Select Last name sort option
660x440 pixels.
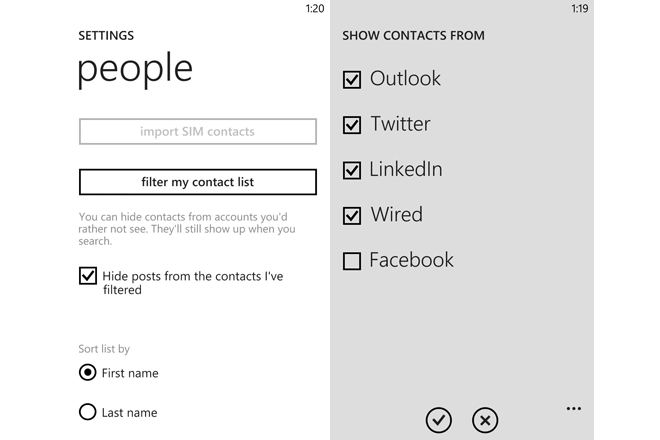[x=88, y=412]
